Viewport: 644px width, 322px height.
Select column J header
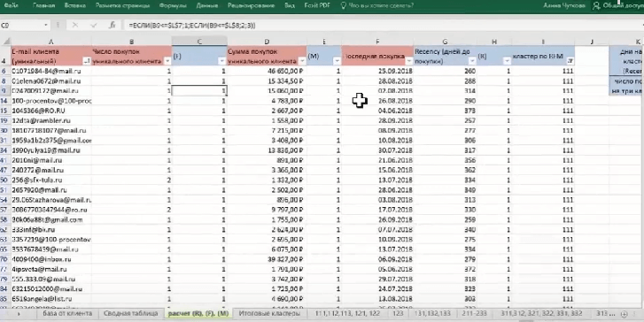(x=592, y=42)
